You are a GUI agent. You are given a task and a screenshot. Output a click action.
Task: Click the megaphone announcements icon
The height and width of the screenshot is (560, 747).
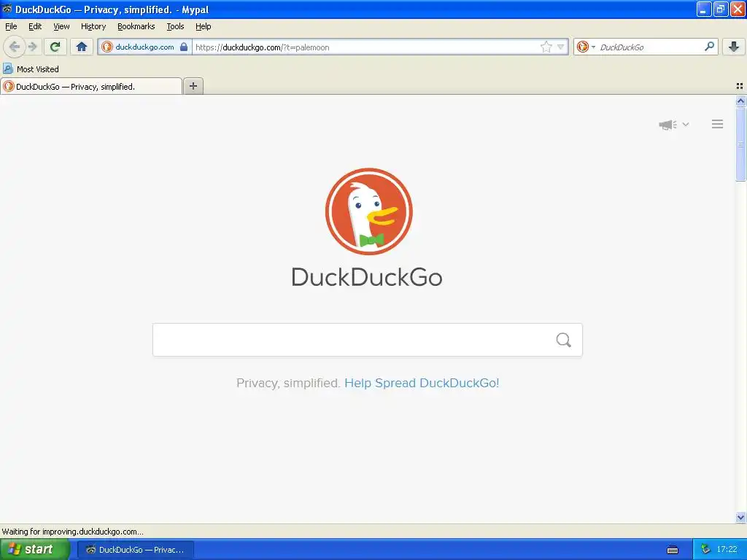[667, 125]
